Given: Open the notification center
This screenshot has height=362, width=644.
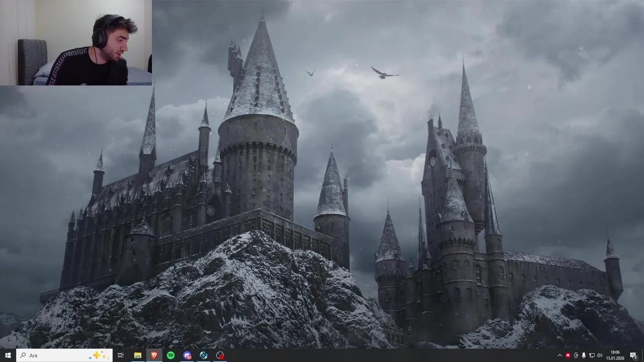Looking at the screenshot, I should [x=633, y=355].
